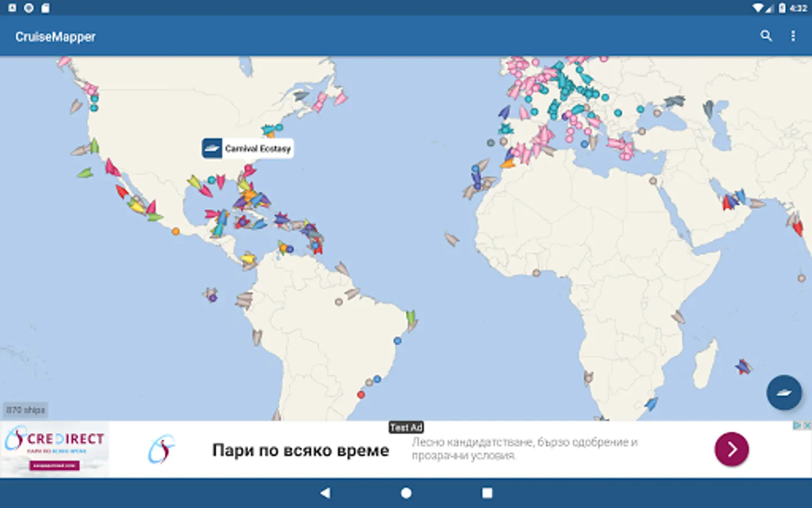Select the Carnival Ecstasy ship label
The height and width of the screenshot is (508, 812).
[x=248, y=148]
